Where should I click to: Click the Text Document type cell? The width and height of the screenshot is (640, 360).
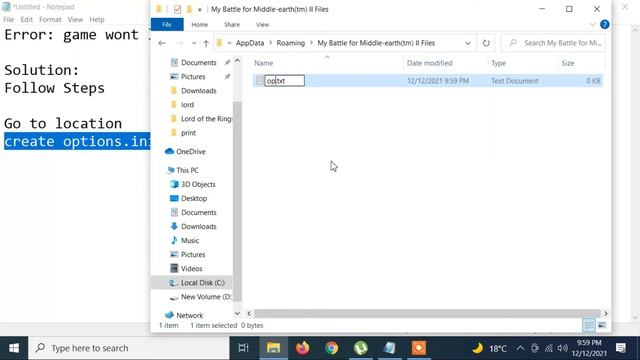tap(514, 81)
